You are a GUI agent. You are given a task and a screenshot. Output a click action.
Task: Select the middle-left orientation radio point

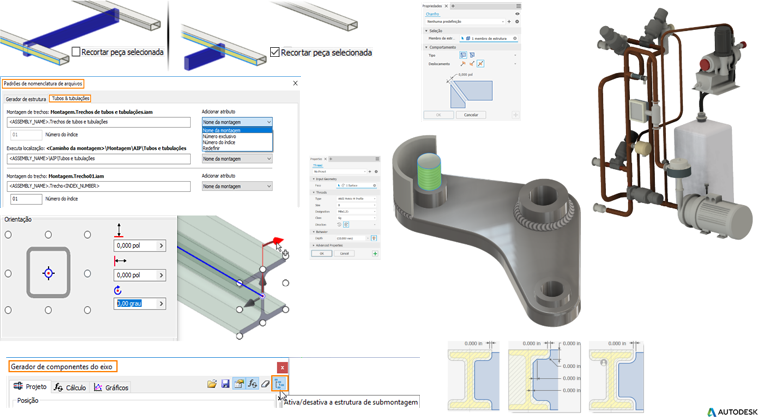(8, 273)
